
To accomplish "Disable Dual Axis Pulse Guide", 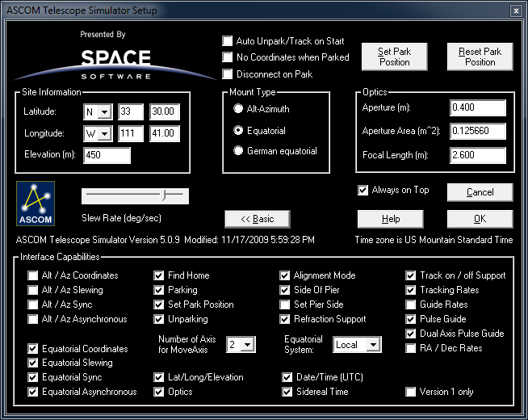I will [410, 334].
